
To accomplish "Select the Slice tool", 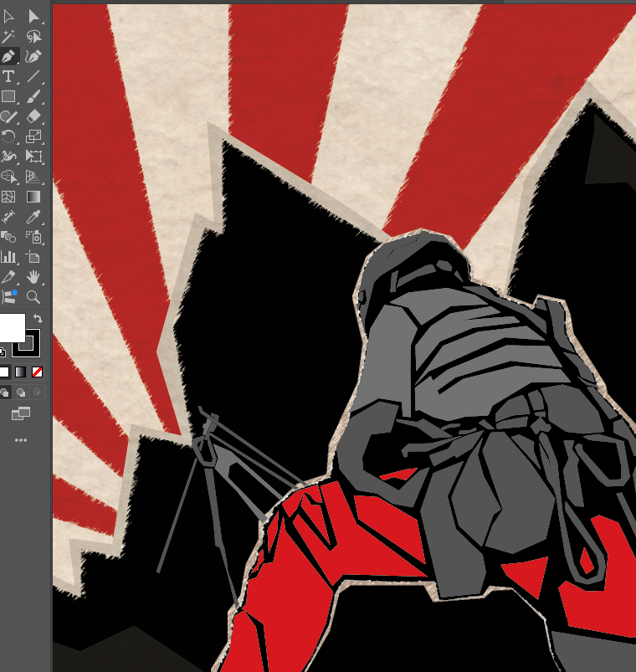I will click(8, 277).
